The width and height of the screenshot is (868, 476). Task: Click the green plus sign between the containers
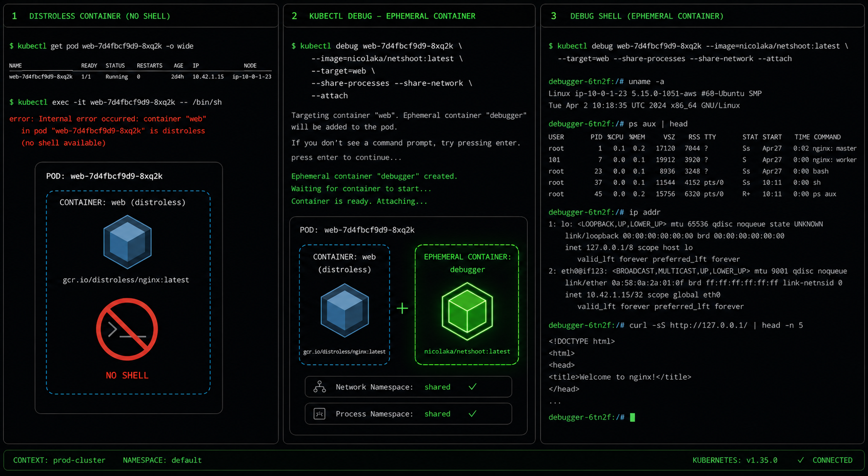coord(402,308)
